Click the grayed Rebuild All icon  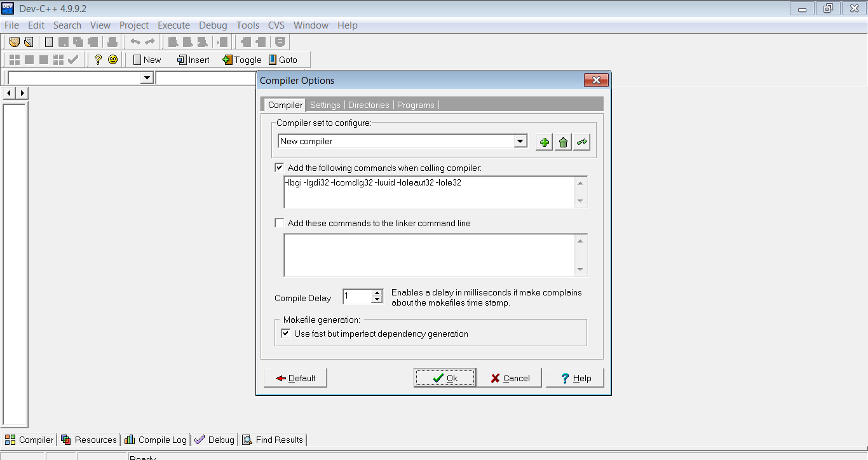tap(58, 60)
